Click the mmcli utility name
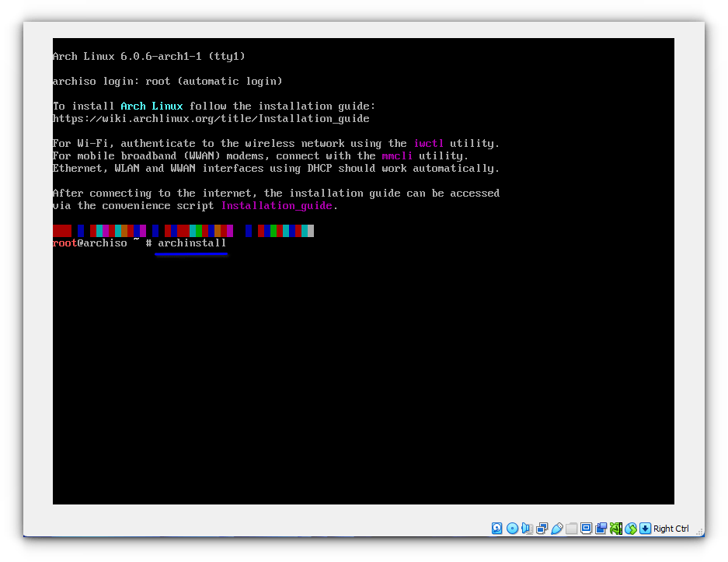This screenshot has width=728, height=562. tap(397, 155)
